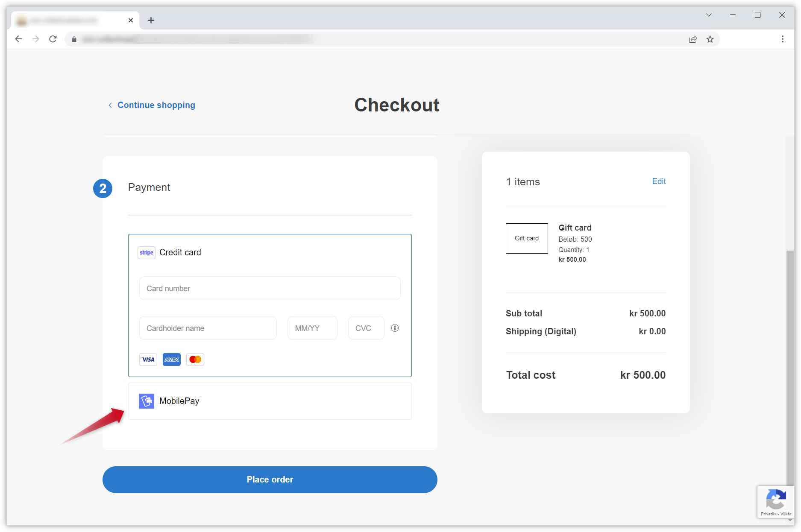Click the MobilePay app icon

(147, 401)
